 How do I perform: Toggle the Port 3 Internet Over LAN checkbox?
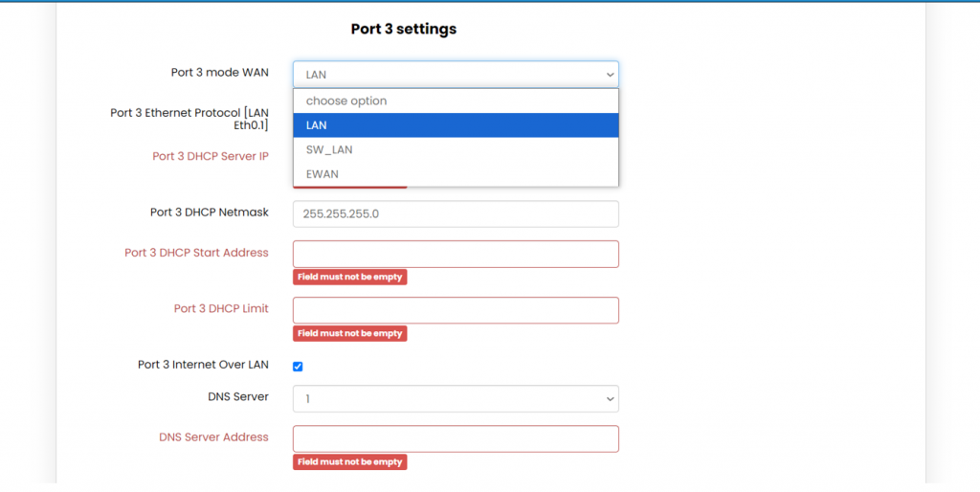coord(298,366)
